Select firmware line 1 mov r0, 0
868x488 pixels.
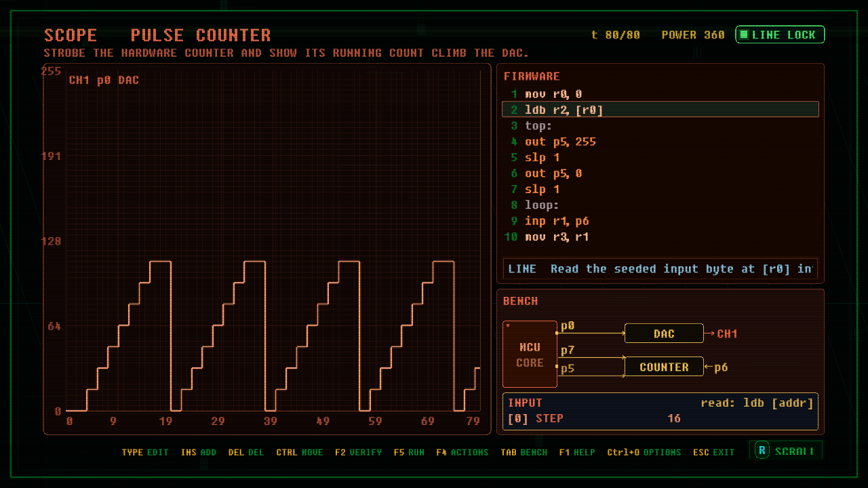pyautogui.click(x=660, y=94)
